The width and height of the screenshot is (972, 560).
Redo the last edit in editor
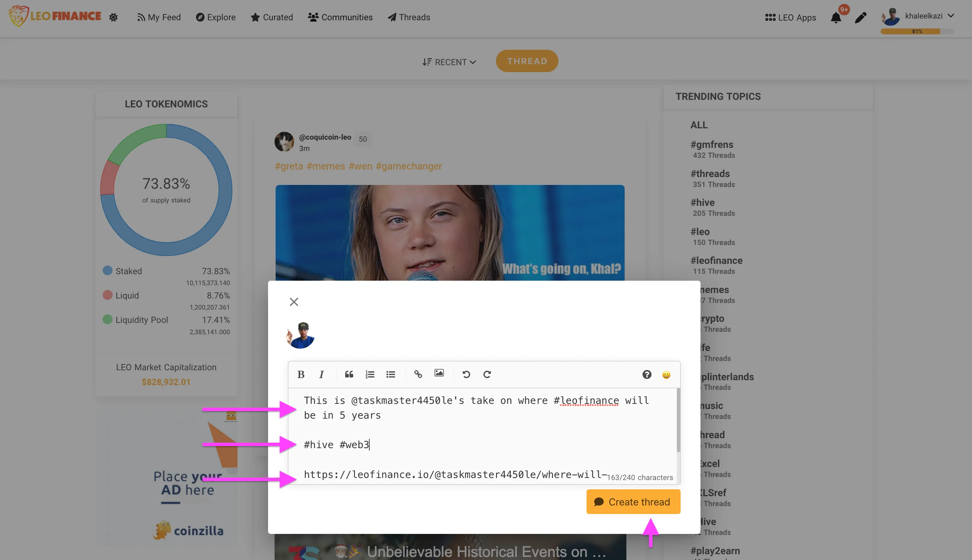pyautogui.click(x=487, y=374)
